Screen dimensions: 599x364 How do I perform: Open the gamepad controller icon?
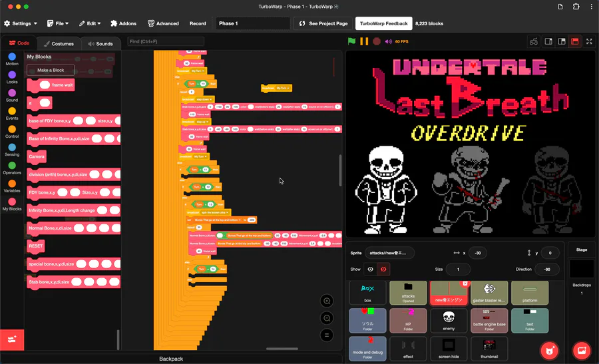point(534,41)
